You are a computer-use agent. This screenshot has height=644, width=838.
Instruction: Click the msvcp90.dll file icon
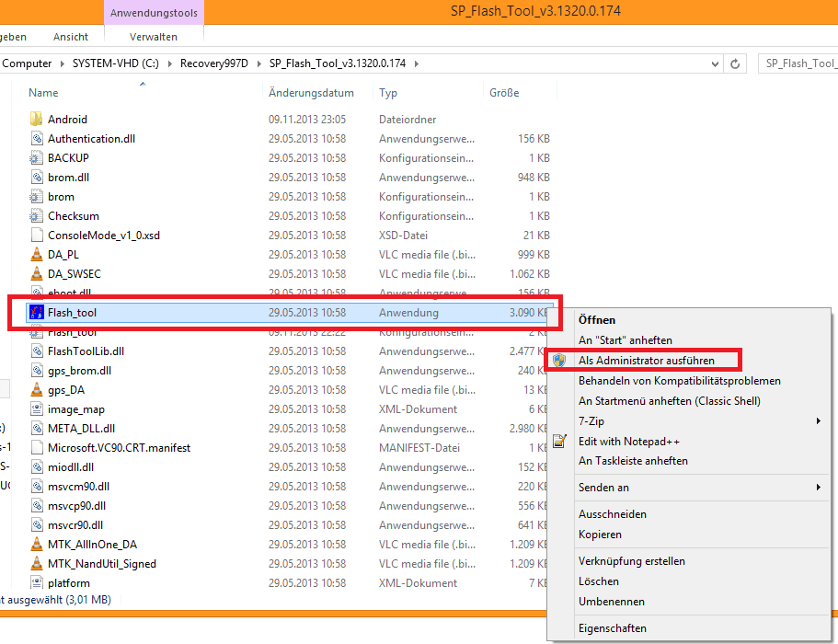point(37,506)
